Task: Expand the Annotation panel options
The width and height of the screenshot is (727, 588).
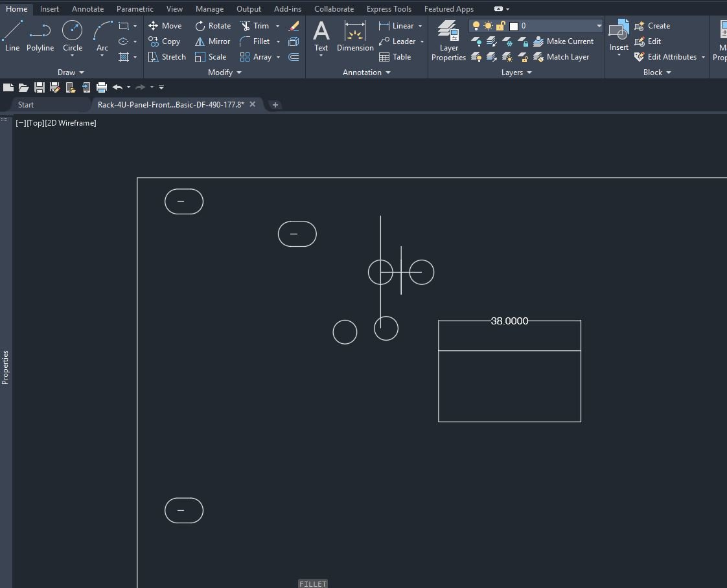Action: [366, 73]
